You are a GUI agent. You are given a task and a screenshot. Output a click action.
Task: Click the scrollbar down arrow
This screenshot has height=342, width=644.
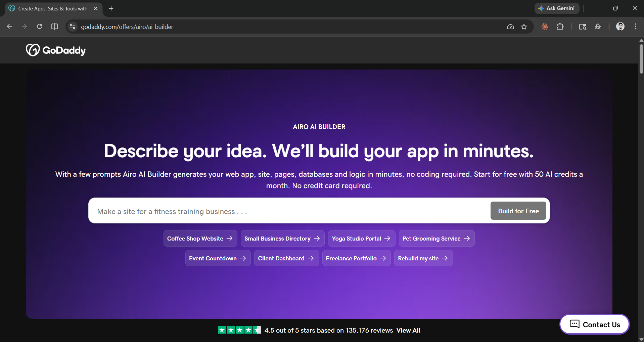click(x=641, y=339)
